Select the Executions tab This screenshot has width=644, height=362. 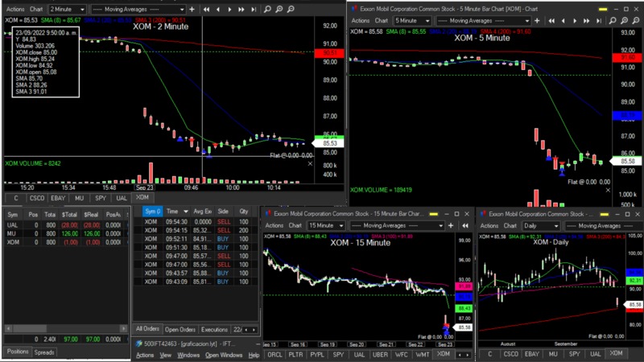214,330
